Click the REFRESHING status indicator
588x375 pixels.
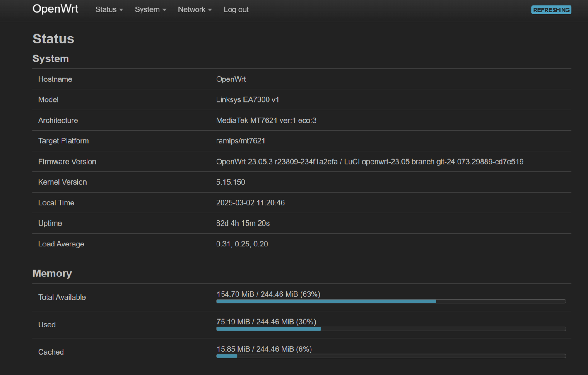click(551, 10)
